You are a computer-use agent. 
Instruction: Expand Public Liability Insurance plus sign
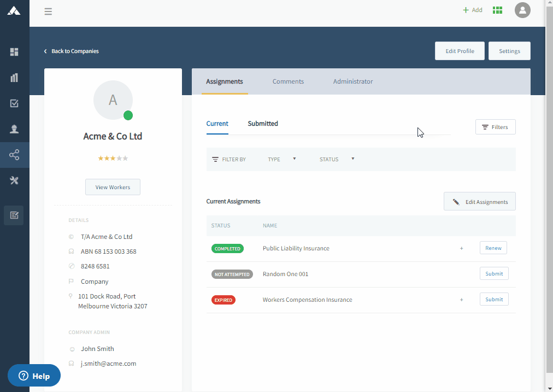click(x=461, y=248)
